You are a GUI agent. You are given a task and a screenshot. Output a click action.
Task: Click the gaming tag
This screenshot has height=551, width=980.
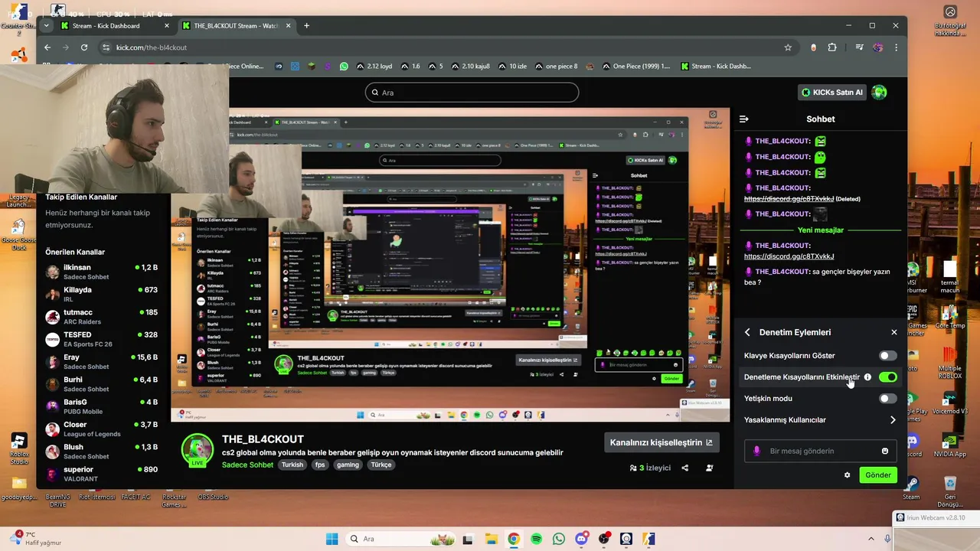click(x=348, y=465)
